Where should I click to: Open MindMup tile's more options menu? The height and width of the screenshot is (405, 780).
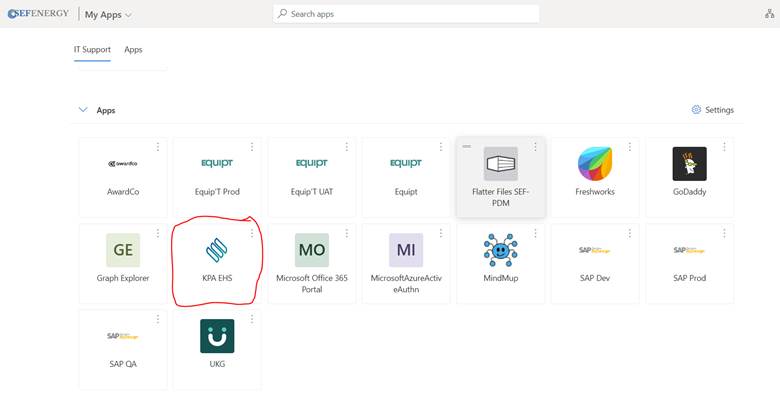535,233
